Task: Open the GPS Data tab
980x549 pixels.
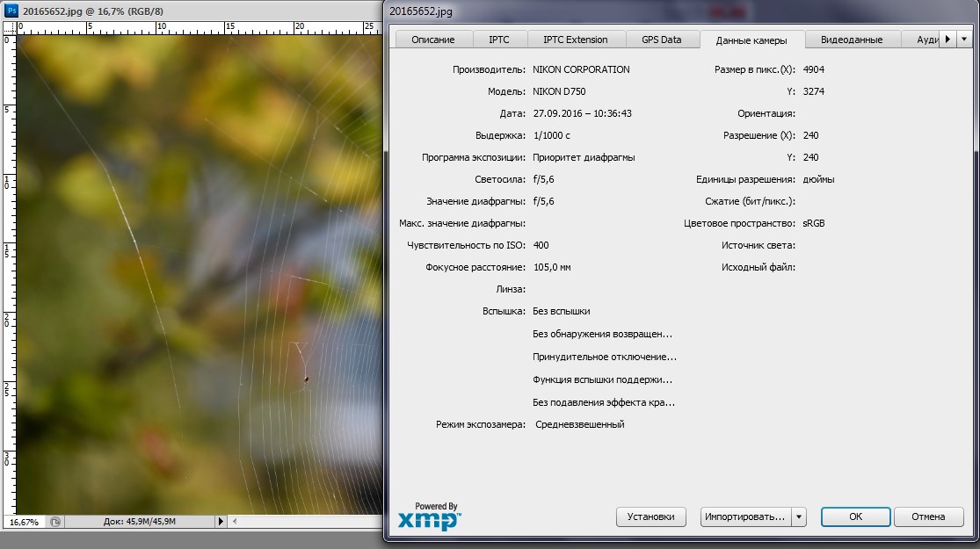Action: 661,40
